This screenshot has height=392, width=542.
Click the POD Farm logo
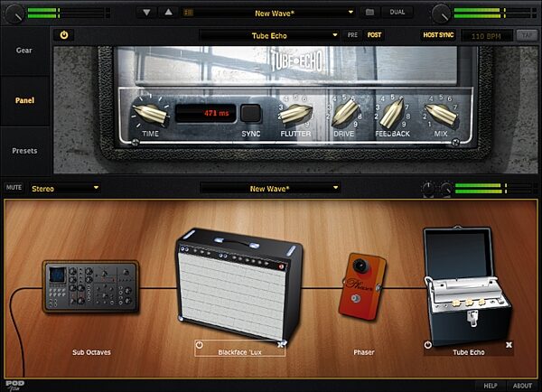[x=14, y=386]
